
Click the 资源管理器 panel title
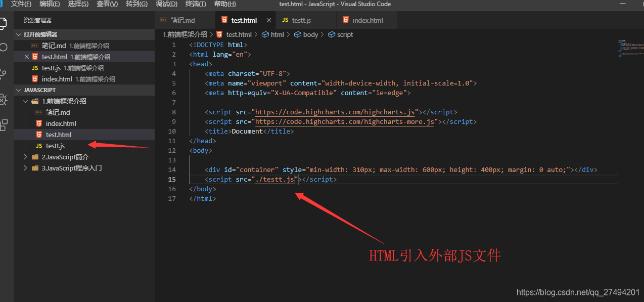point(37,20)
